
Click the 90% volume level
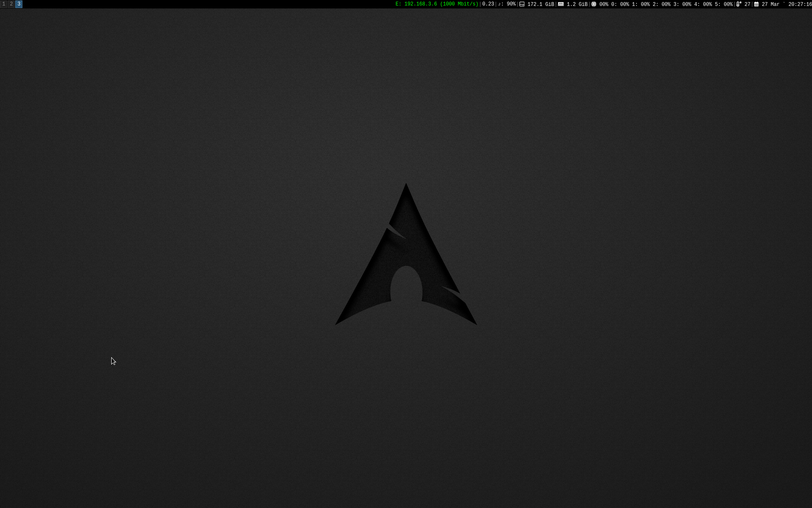(x=511, y=4)
